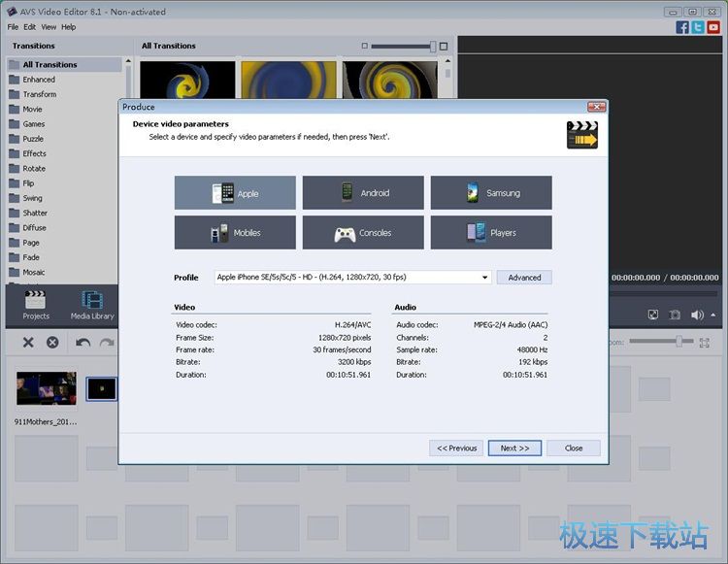Go back with the Previous button
Image resolution: width=728 pixels, height=564 pixels.
(x=456, y=448)
